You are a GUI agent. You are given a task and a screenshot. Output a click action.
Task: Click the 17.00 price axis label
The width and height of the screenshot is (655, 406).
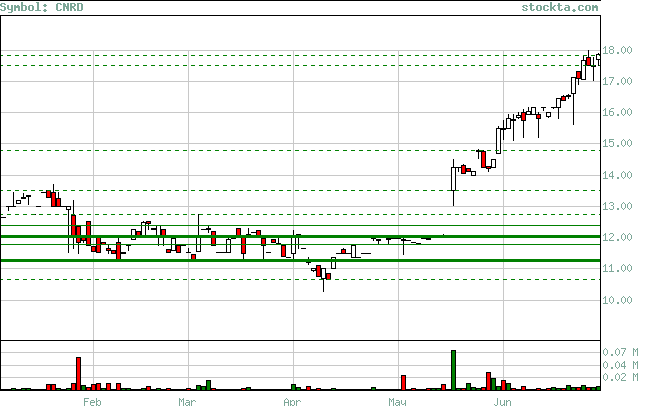point(617,81)
